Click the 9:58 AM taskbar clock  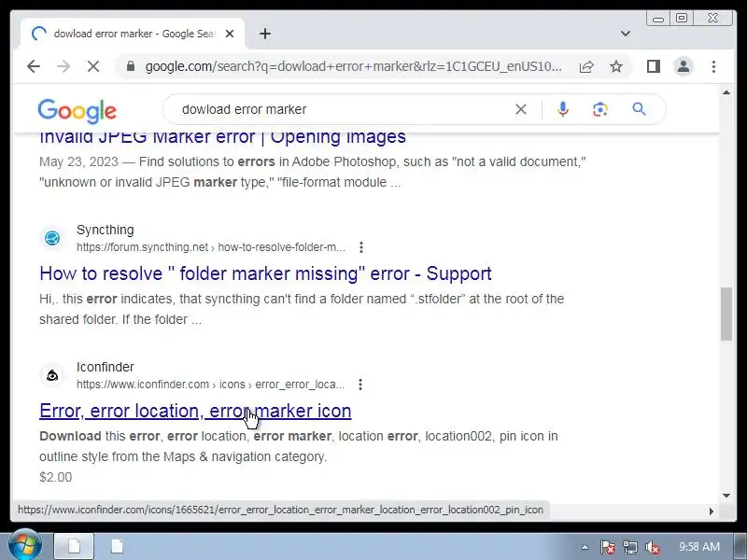tap(698, 547)
